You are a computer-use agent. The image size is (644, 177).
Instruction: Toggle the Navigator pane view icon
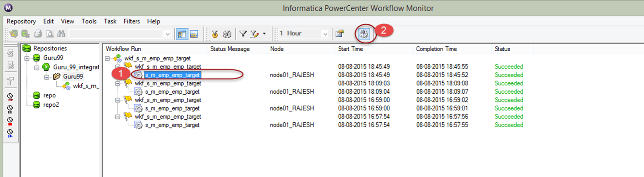pyautogui.click(x=182, y=34)
